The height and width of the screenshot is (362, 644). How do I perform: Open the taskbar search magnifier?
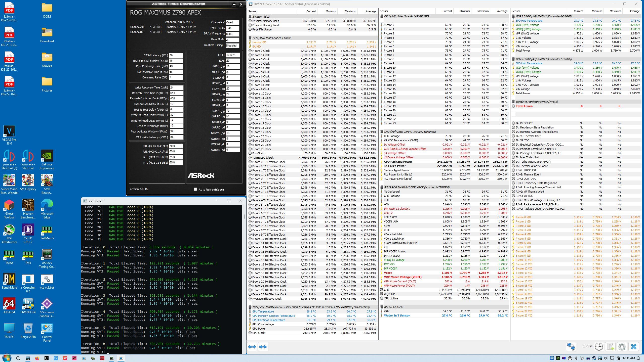pos(18,358)
